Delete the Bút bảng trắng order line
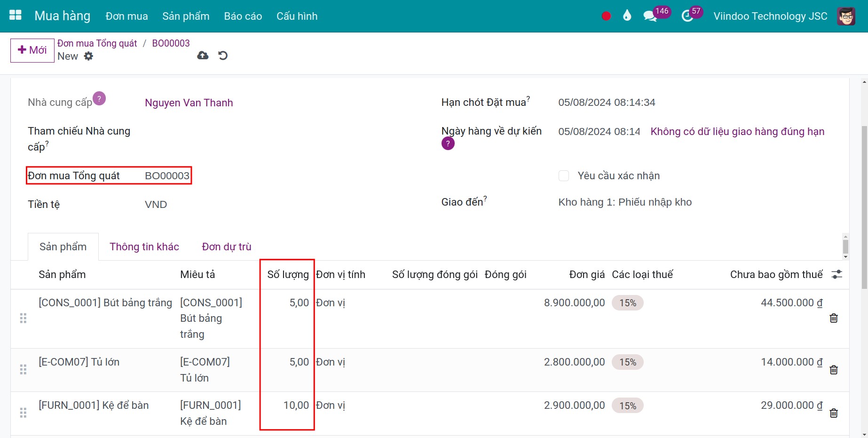The height and width of the screenshot is (438, 868). click(834, 318)
